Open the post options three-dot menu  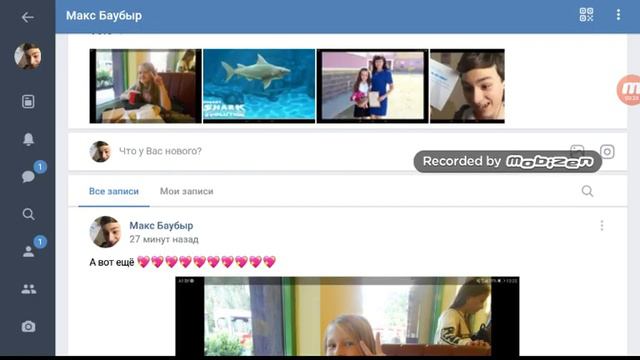pos(602,226)
